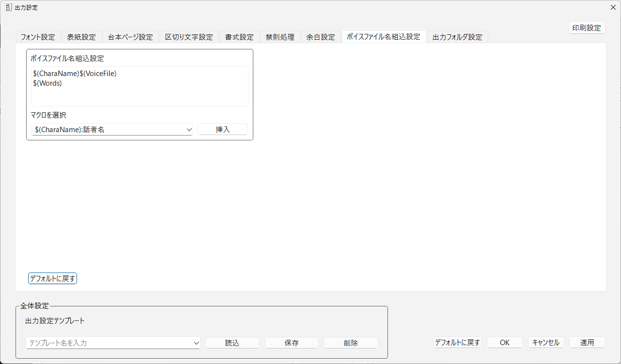Load a template using 読込

tap(232, 343)
